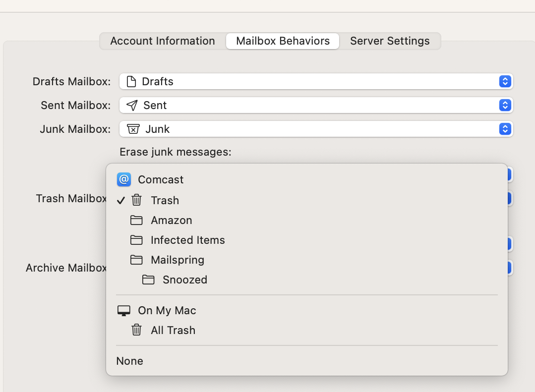Viewport: 535px width, 392px height.
Task: Pick the Mailspring folder
Action: [307, 260]
